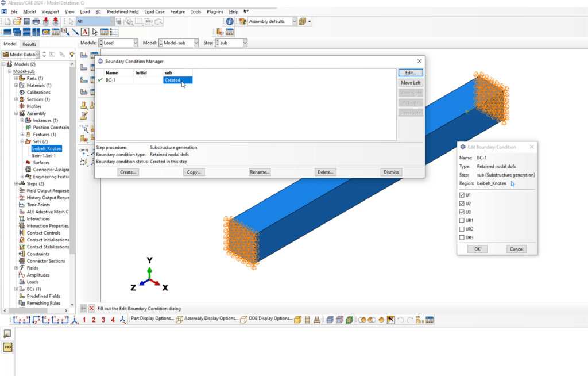This screenshot has width=588, height=376.
Task: Click the Dismiss button
Action: pyautogui.click(x=390, y=172)
